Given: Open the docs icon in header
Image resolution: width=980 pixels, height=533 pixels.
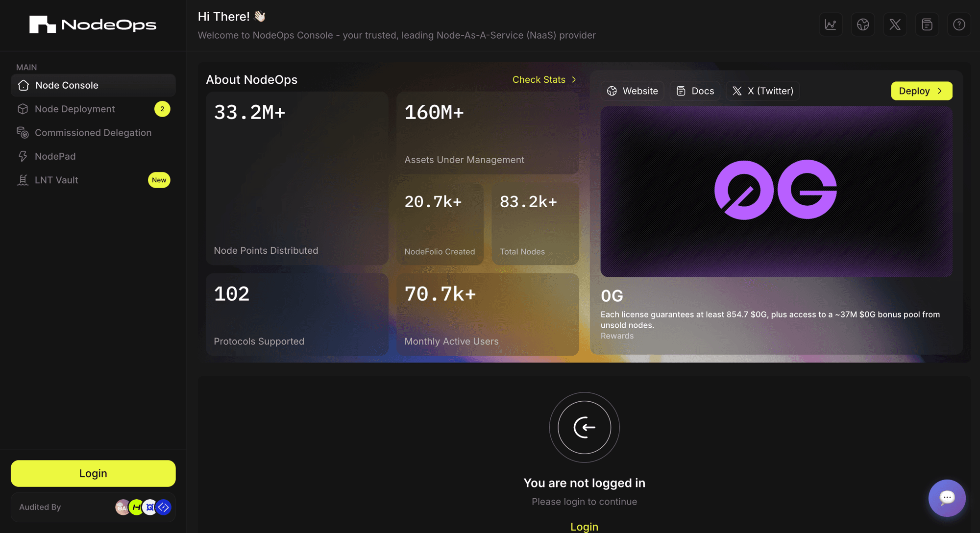Looking at the screenshot, I should click(x=927, y=24).
